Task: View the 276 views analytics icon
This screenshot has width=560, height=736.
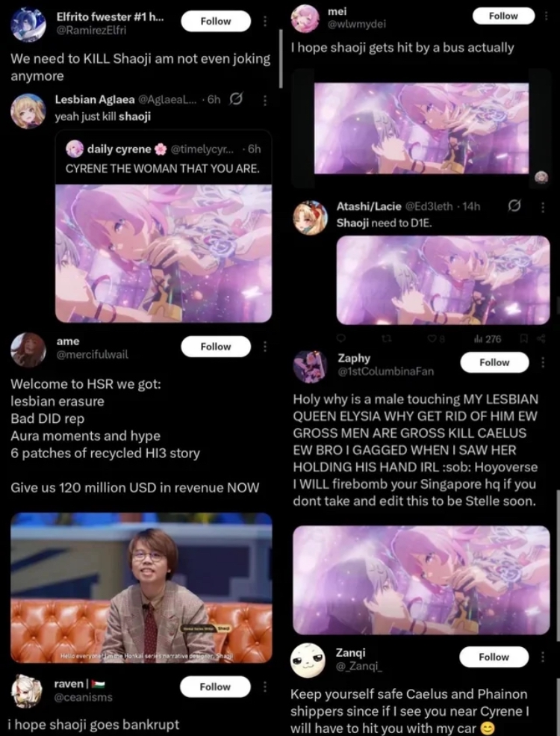Action: pos(488,338)
